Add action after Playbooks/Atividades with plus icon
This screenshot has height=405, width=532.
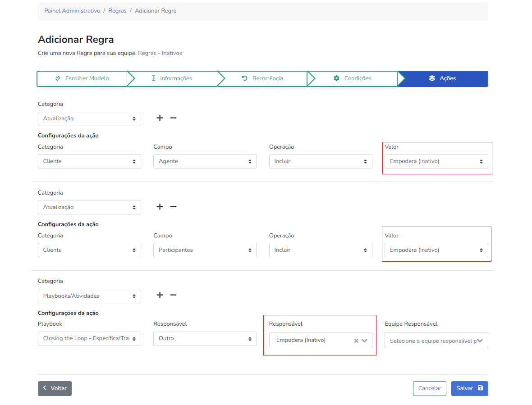(x=160, y=295)
